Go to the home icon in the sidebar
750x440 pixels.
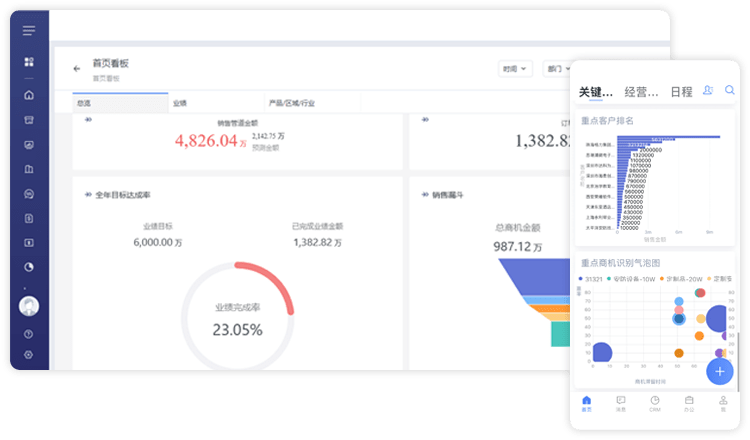click(29, 95)
